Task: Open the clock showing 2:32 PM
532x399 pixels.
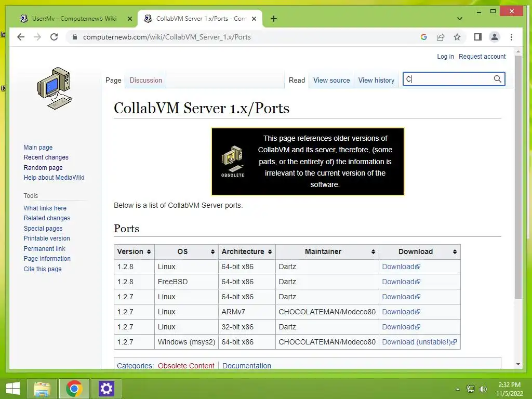Action: pos(509,389)
